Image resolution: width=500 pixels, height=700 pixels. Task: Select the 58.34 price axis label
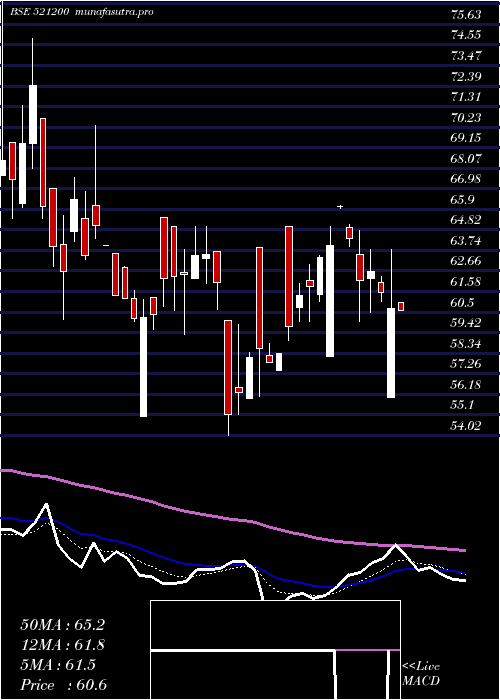point(466,344)
